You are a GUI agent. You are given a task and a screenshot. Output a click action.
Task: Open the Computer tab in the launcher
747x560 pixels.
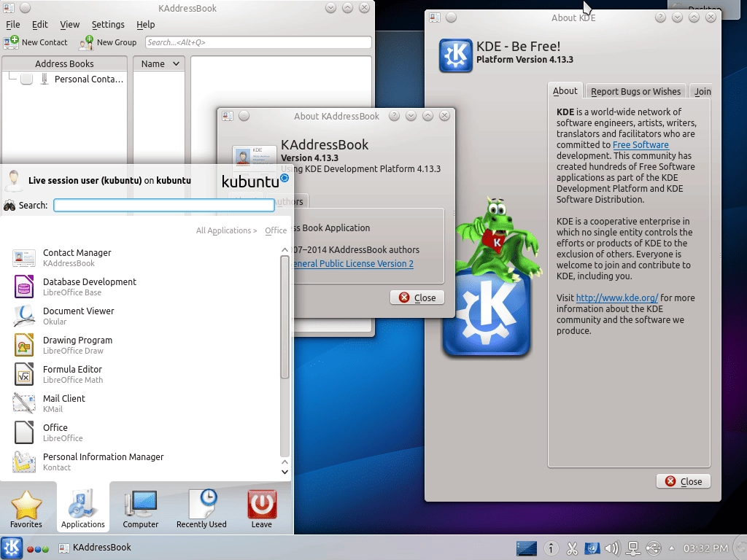coord(141,508)
